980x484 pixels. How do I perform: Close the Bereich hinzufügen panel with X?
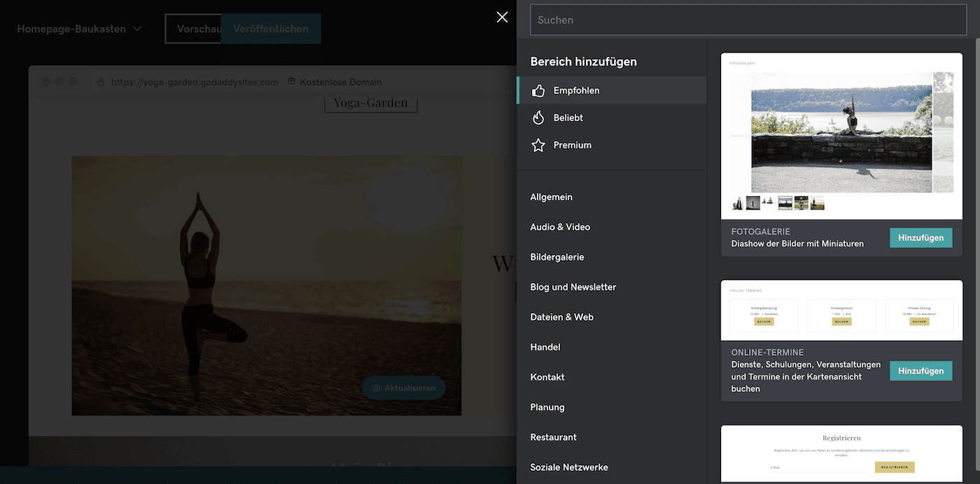pos(502,18)
